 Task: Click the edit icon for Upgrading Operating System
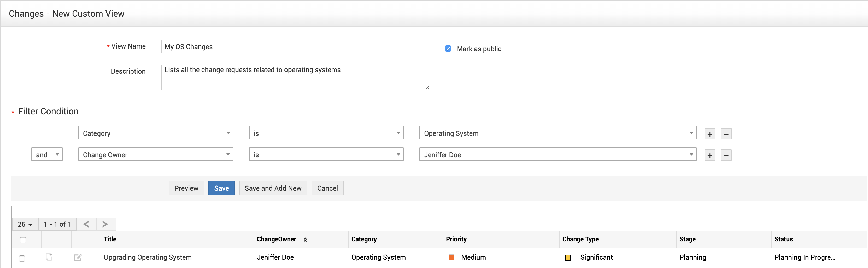tap(78, 258)
